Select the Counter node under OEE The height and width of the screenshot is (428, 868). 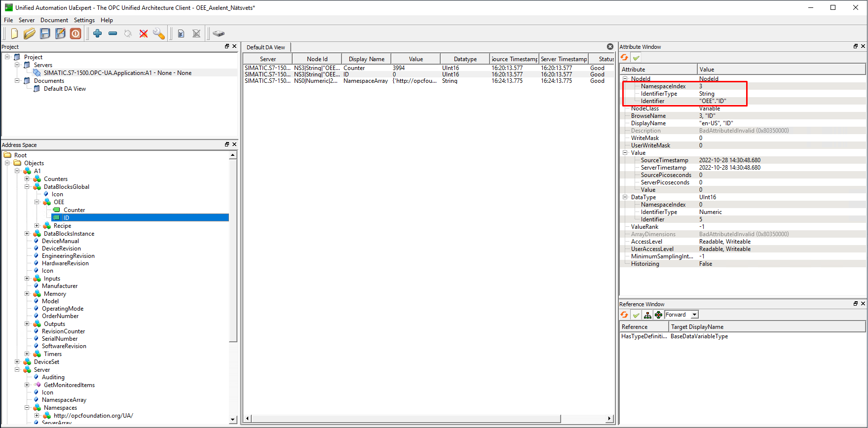tap(74, 210)
